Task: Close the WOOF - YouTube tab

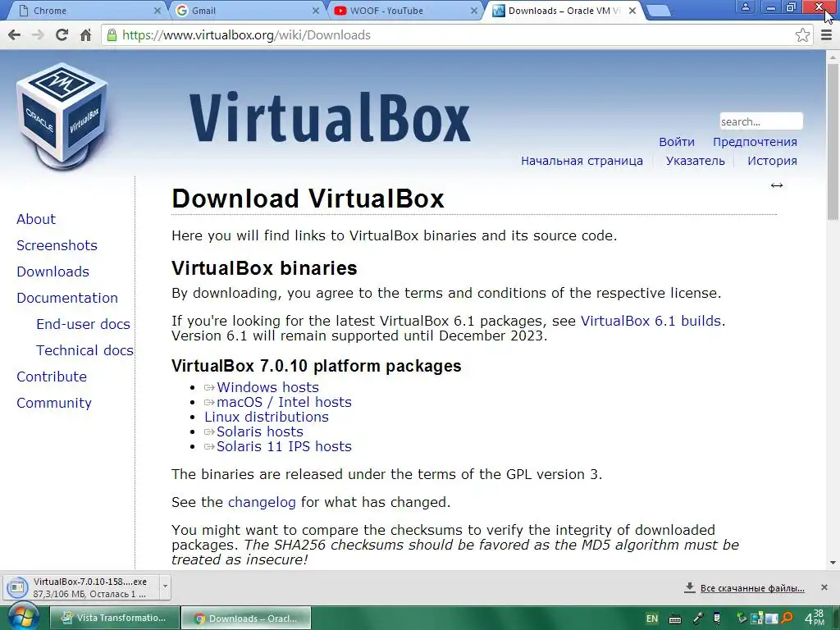Action: pyautogui.click(x=474, y=11)
